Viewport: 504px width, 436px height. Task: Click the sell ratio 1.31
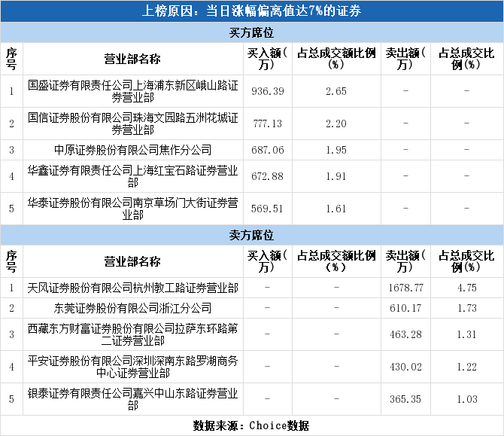click(x=466, y=334)
